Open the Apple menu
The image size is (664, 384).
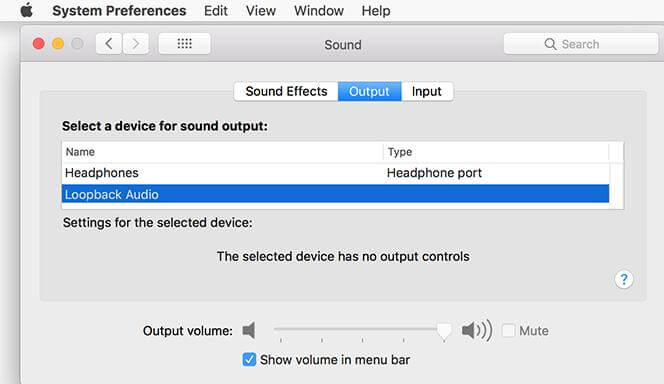pos(26,10)
